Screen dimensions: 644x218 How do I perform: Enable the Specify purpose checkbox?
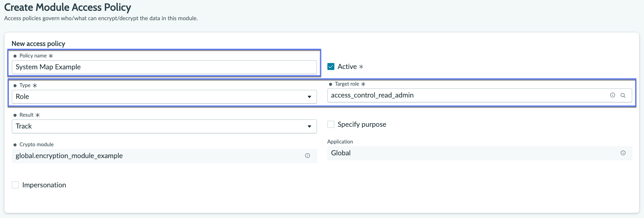[x=331, y=124]
